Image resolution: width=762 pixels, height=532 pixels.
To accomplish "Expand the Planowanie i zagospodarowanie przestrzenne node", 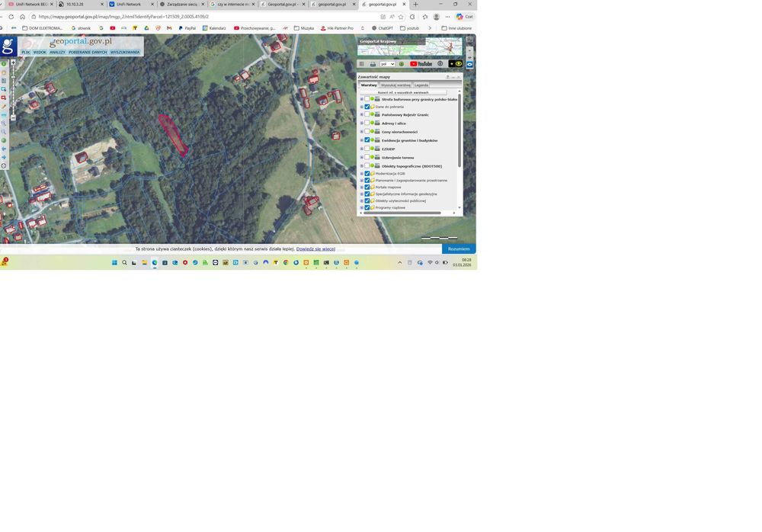I will [x=361, y=181].
